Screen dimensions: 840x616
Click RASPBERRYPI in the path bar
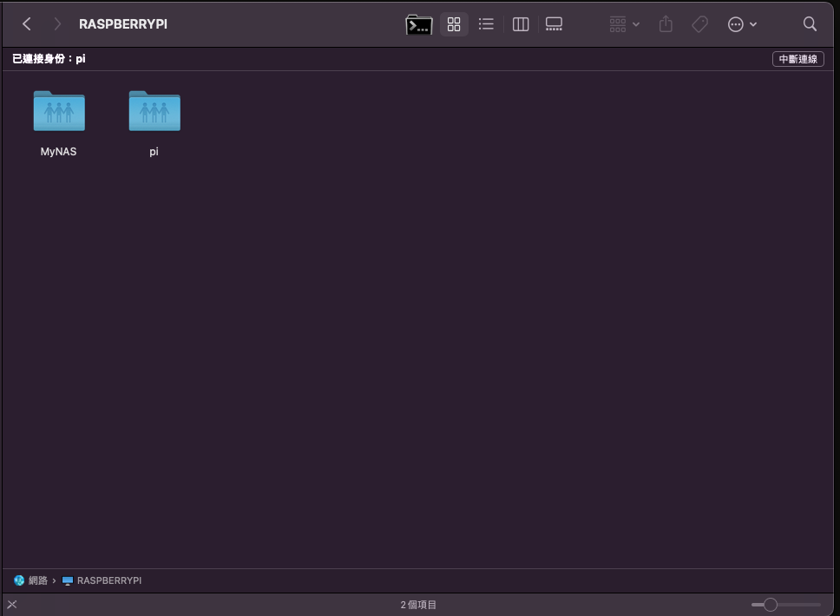tap(108, 580)
